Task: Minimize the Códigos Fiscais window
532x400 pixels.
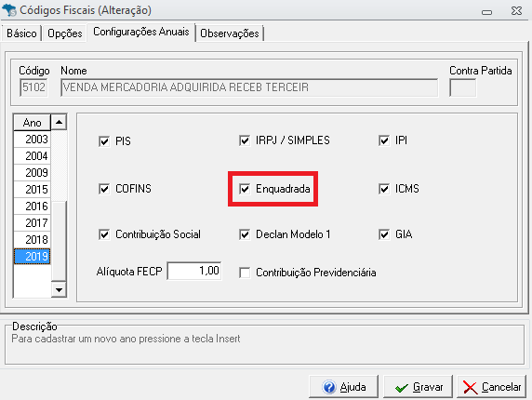Action: [486, 12]
